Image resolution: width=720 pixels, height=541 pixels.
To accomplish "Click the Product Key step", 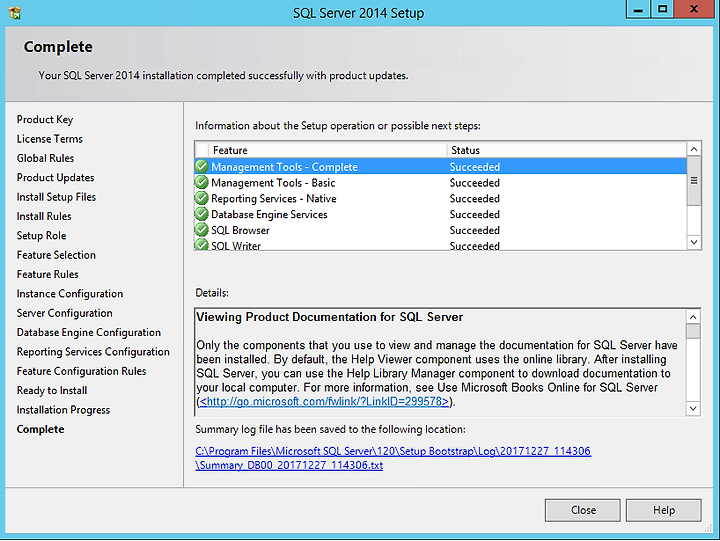I will [x=45, y=119].
